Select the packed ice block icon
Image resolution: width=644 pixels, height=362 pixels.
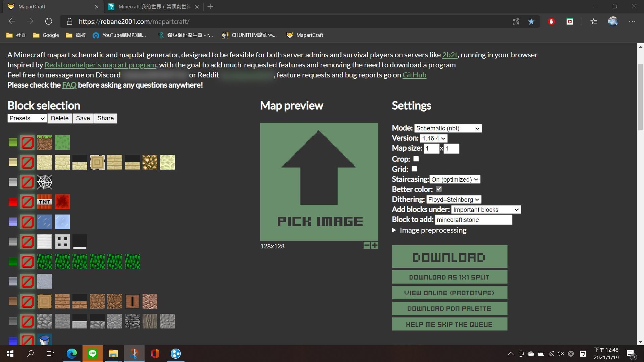point(62,222)
